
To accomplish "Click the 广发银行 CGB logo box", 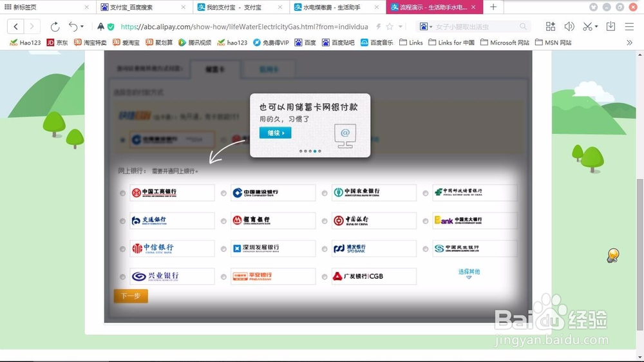I will pos(374,276).
